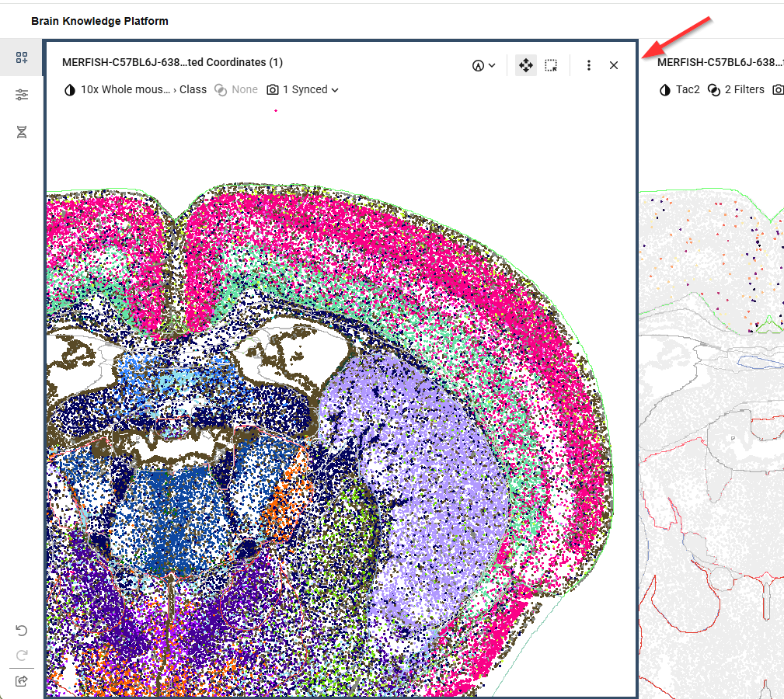Click the camera icon in the second panel

click(x=778, y=90)
